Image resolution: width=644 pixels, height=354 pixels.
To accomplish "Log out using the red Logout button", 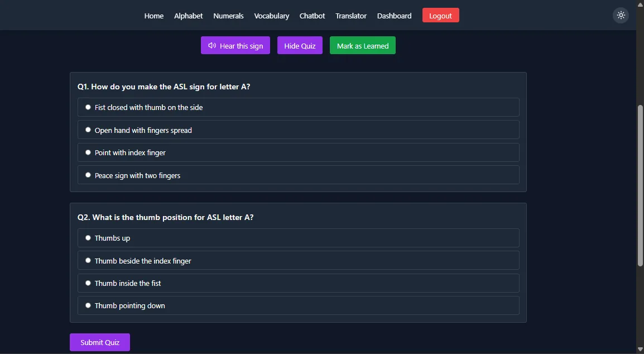I will click(x=441, y=16).
